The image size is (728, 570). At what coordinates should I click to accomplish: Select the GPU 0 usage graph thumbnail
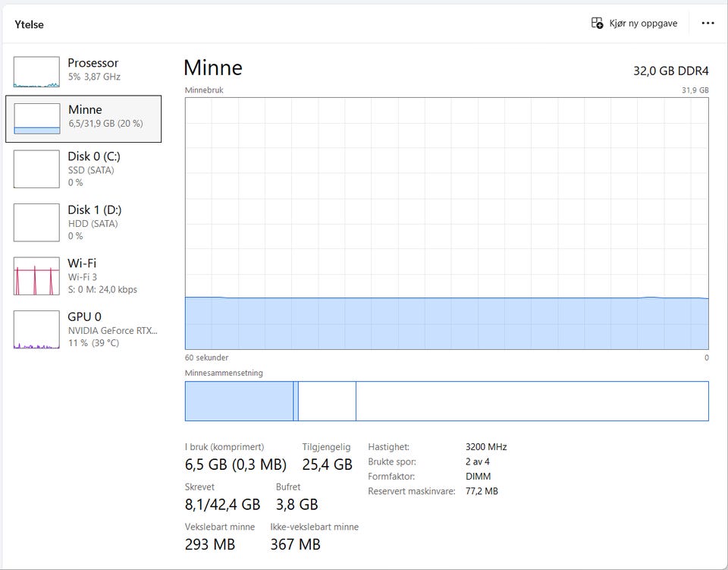point(36,329)
